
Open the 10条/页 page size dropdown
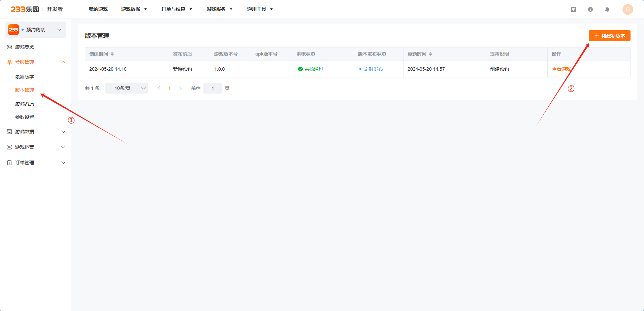tap(127, 88)
